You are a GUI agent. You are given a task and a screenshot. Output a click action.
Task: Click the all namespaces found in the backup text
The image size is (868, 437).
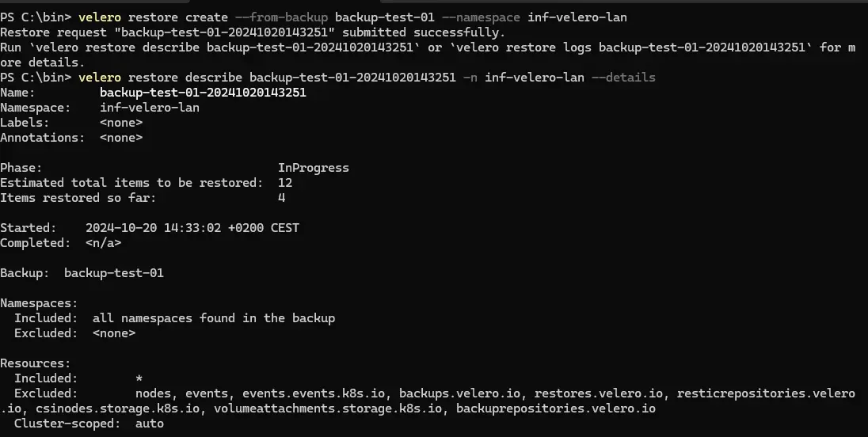pyautogui.click(x=214, y=318)
